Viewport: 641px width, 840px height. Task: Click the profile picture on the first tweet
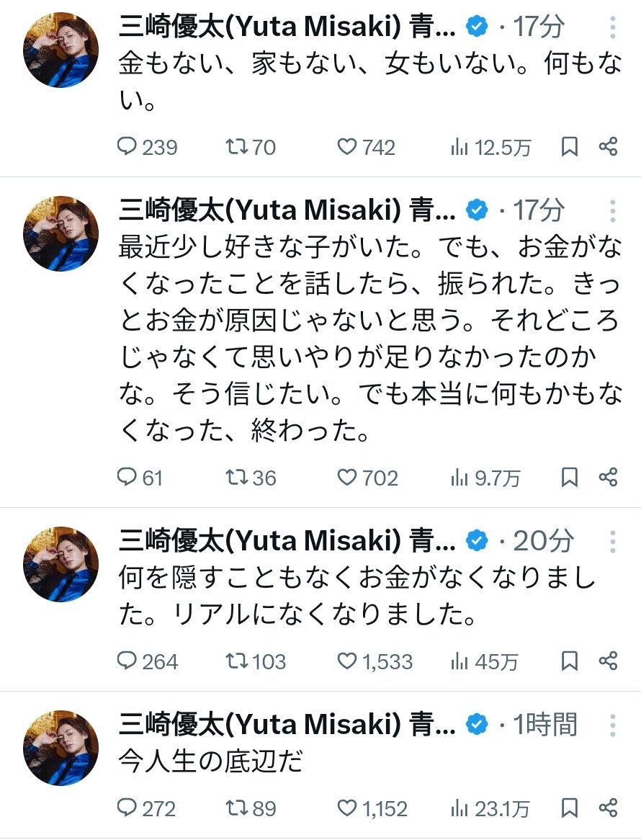click(60, 50)
